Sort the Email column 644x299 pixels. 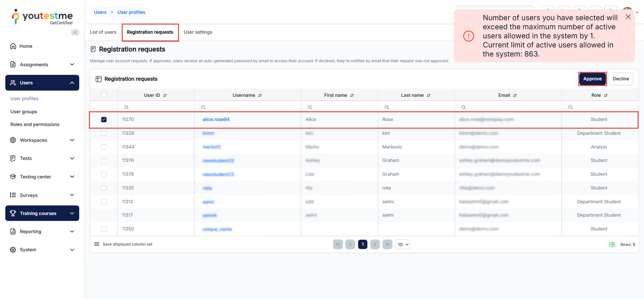(515, 96)
